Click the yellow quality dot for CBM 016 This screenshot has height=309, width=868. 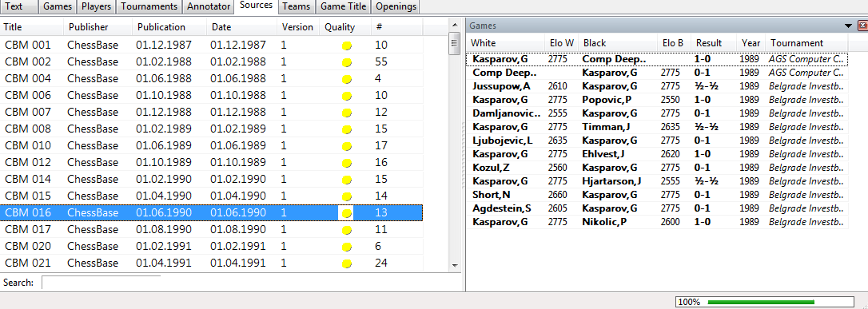(x=347, y=213)
